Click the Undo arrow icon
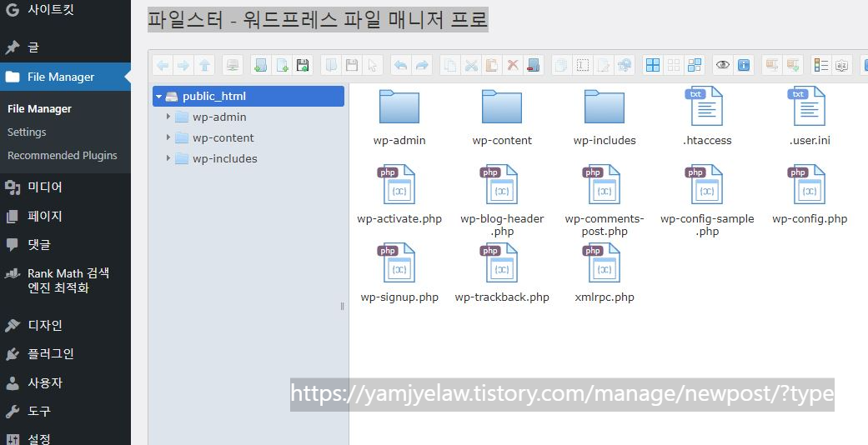This screenshot has width=868, height=445. tap(401, 65)
